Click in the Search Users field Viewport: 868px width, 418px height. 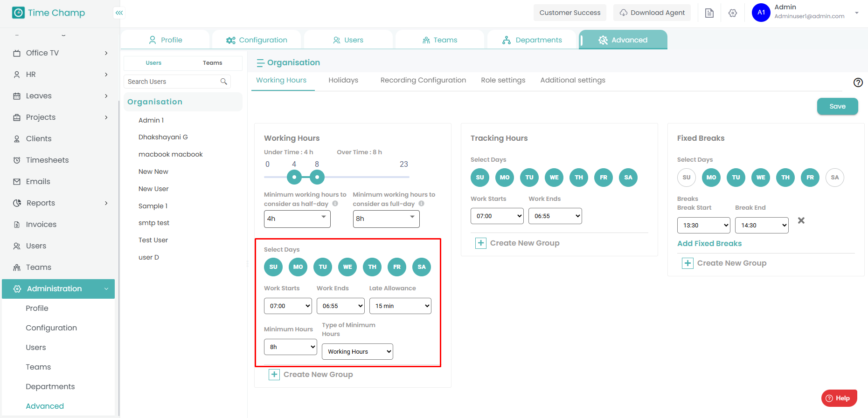pos(177,82)
